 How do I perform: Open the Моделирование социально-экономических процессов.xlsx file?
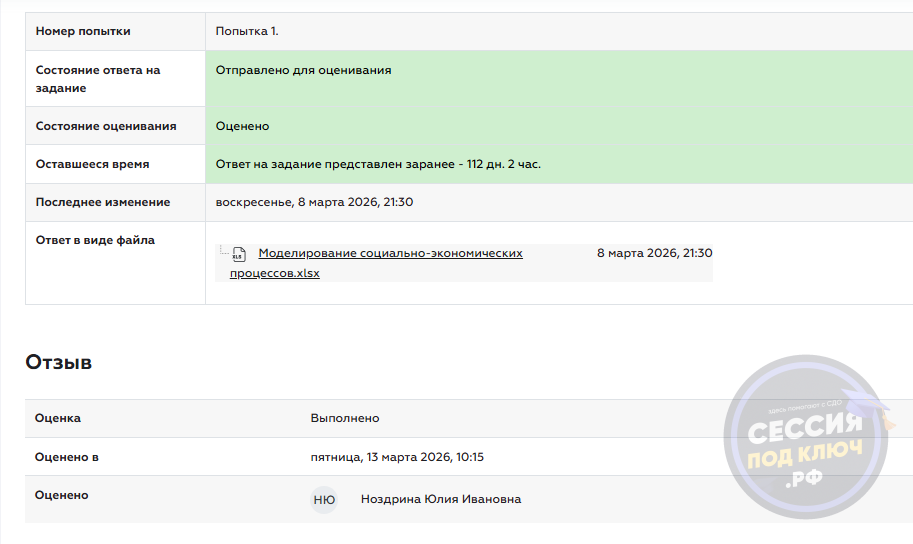[x=390, y=254]
